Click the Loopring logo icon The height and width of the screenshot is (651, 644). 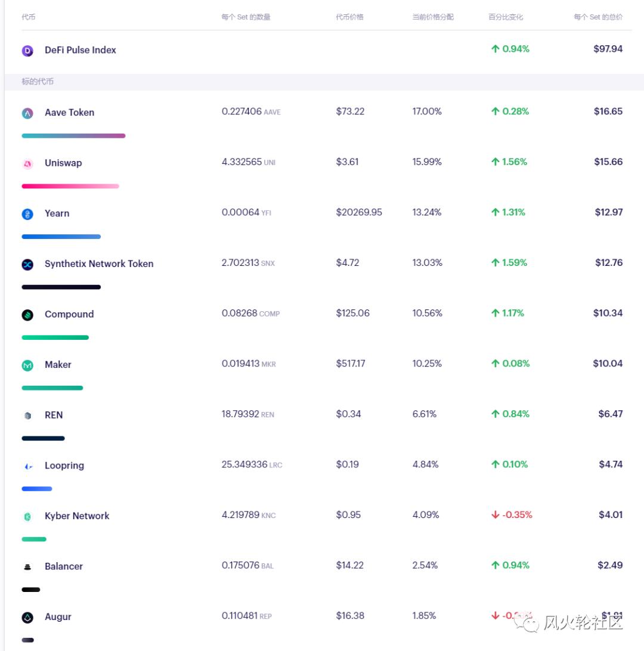click(27, 466)
